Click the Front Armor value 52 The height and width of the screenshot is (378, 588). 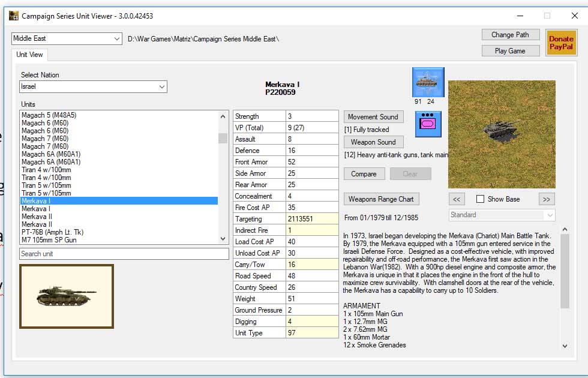312,162
